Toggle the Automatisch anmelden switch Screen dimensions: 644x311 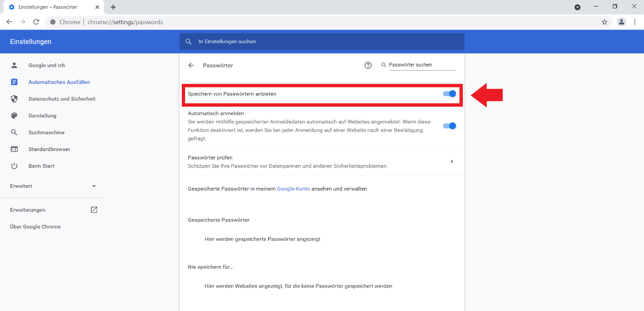[x=450, y=126]
